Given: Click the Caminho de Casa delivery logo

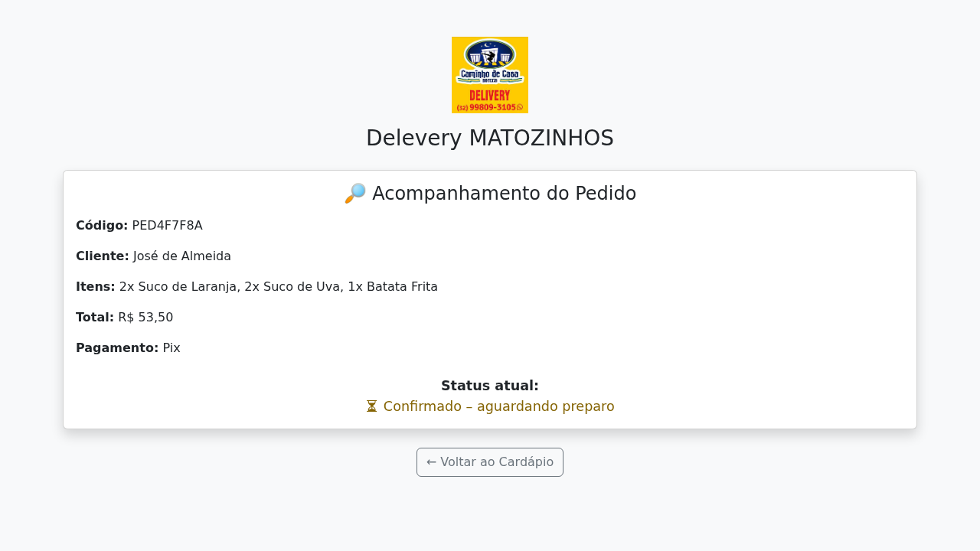Looking at the screenshot, I should tap(490, 75).
